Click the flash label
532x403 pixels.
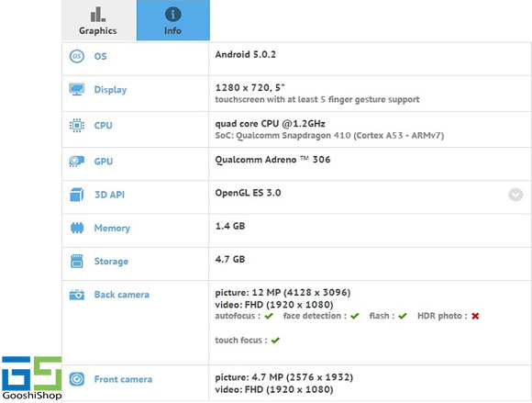click(x=382, y=316)
